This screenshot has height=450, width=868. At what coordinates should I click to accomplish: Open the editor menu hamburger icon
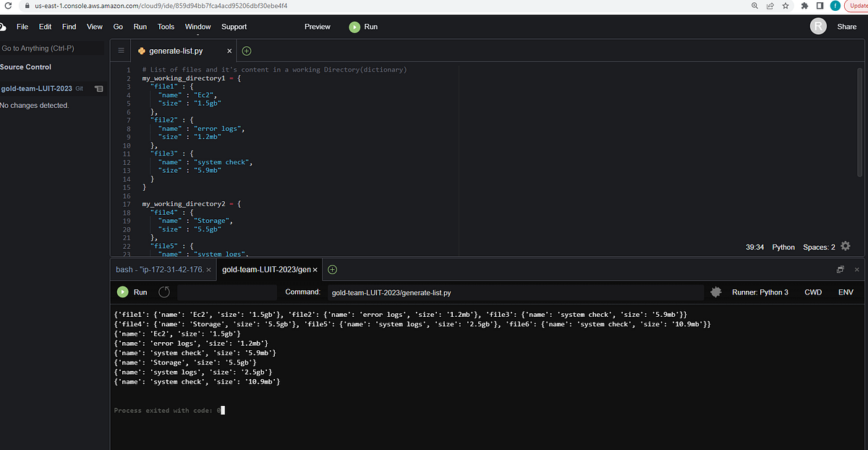[121, 51]
